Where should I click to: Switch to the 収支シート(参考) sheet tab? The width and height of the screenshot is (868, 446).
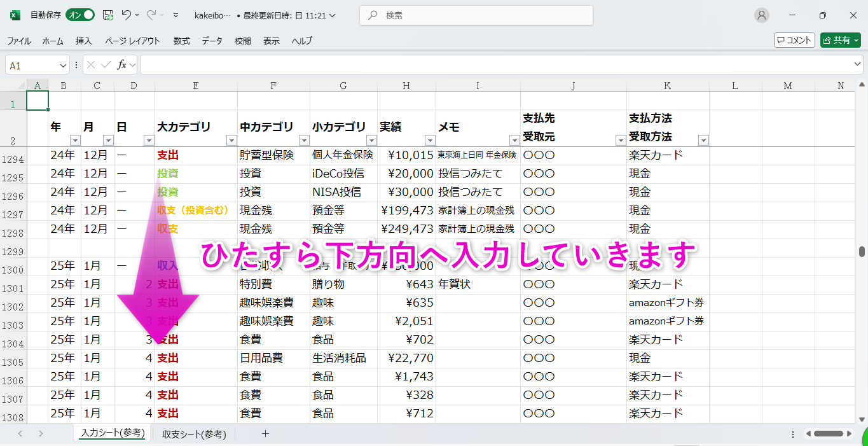(x=194, y=434)
